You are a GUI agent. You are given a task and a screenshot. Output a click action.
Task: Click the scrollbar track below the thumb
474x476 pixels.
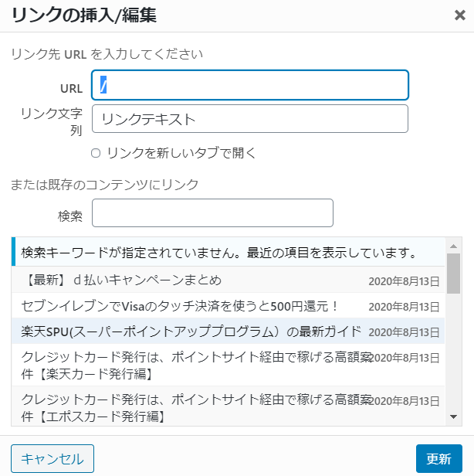(x=453, y=352)
